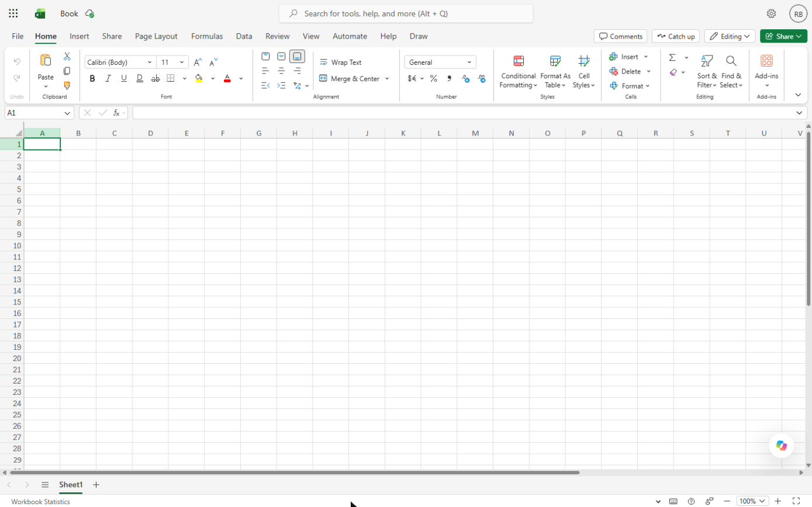Open the font name dropdown
812x507 pixels.
[150, 62]
